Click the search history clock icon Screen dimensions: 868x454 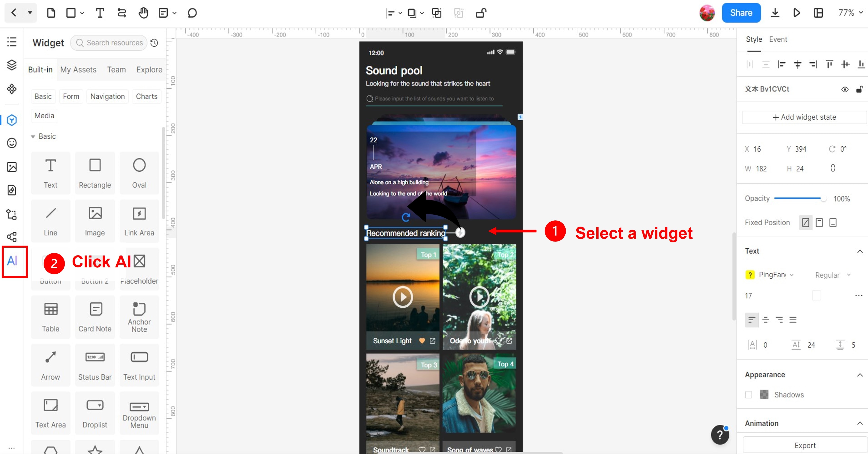tap(154, 43)
